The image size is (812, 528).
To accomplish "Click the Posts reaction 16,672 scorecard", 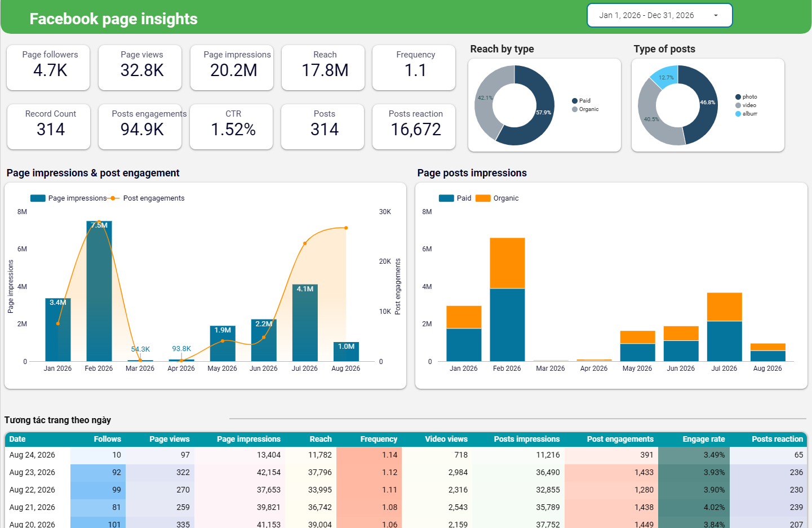I will (x=414, y=127).
